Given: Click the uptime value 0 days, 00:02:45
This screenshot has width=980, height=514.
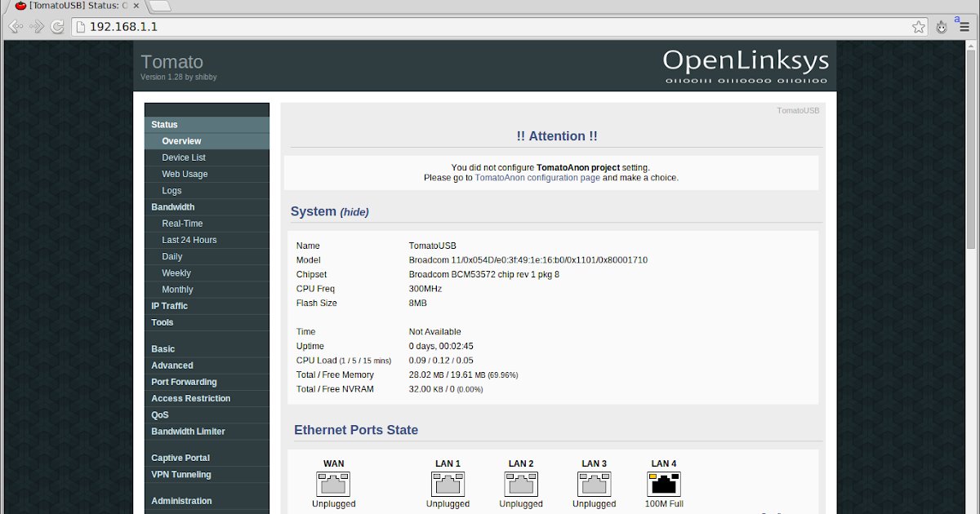Looking at the screenshot, I should tap(441, 346).
